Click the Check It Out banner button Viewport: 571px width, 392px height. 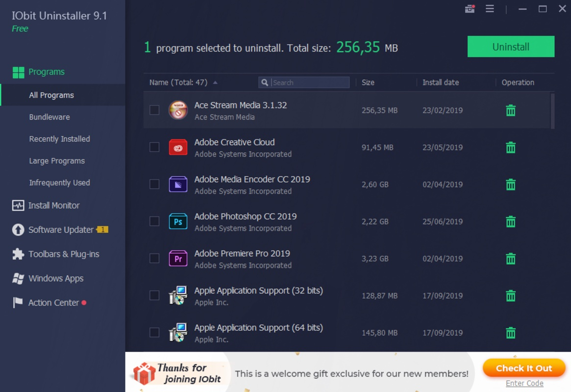point(524,368)
